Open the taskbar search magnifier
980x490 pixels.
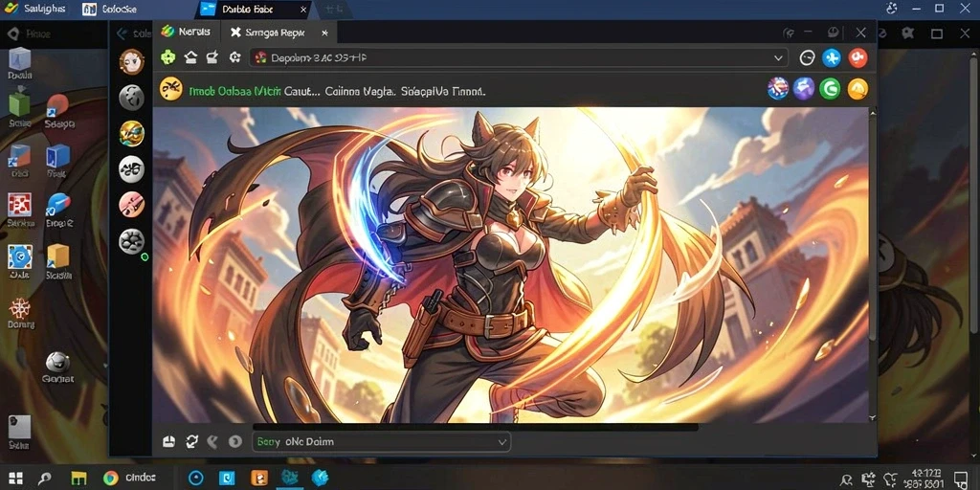pyautogui.click(x=44, y=479)
